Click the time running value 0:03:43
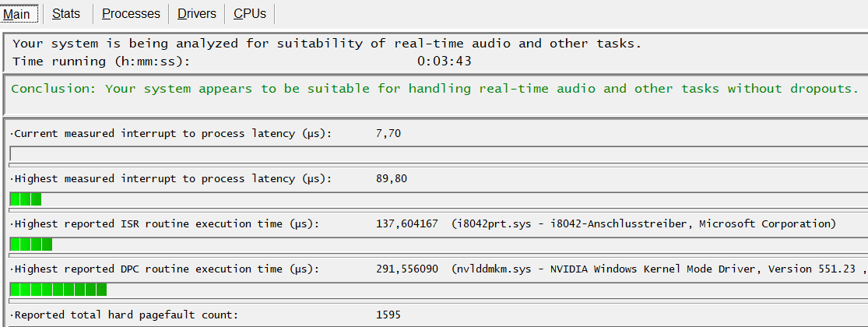The height and width of the screenshot is (327, 868). click(444, 61)
